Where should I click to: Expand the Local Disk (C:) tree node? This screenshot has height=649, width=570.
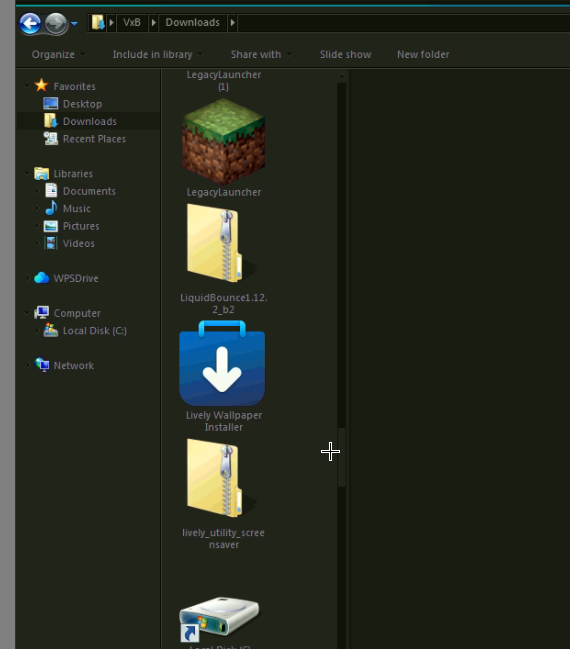tap(37, 330)
